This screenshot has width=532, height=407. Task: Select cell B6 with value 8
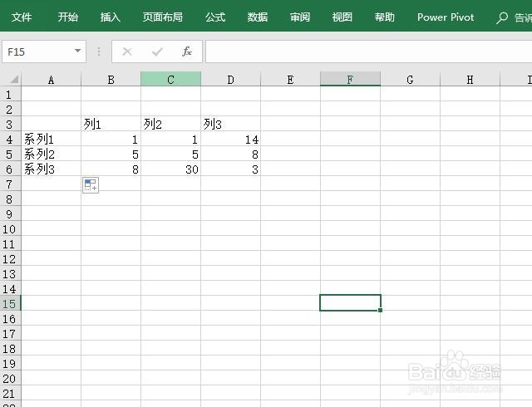pos(111,169)
